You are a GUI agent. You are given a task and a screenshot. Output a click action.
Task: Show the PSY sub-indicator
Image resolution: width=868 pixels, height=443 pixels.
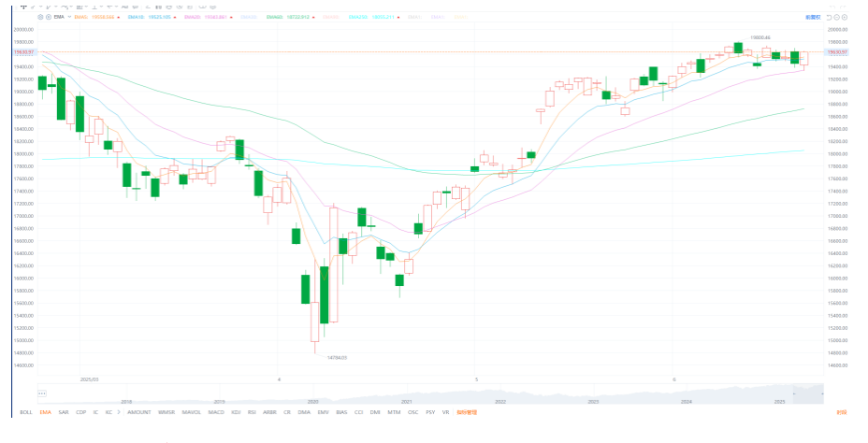click(x=430, y=412)
